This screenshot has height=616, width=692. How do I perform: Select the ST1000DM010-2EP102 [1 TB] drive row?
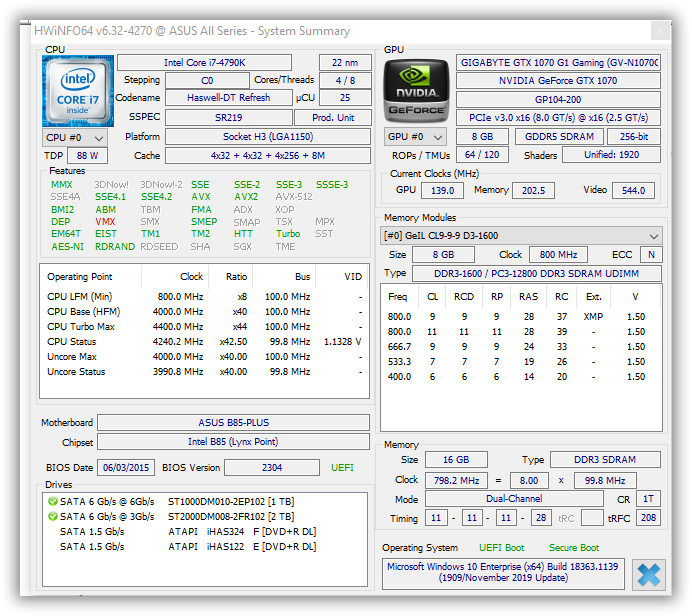[205, 502]
